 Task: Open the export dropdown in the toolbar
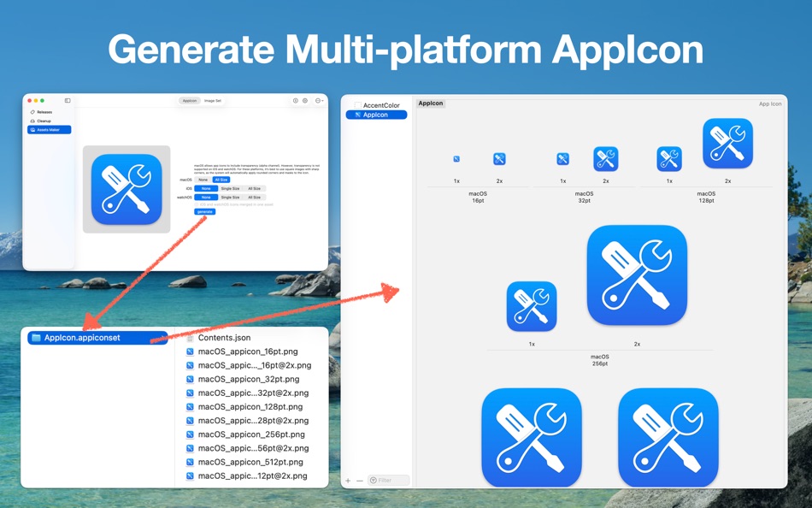click(x=318, y=100)
